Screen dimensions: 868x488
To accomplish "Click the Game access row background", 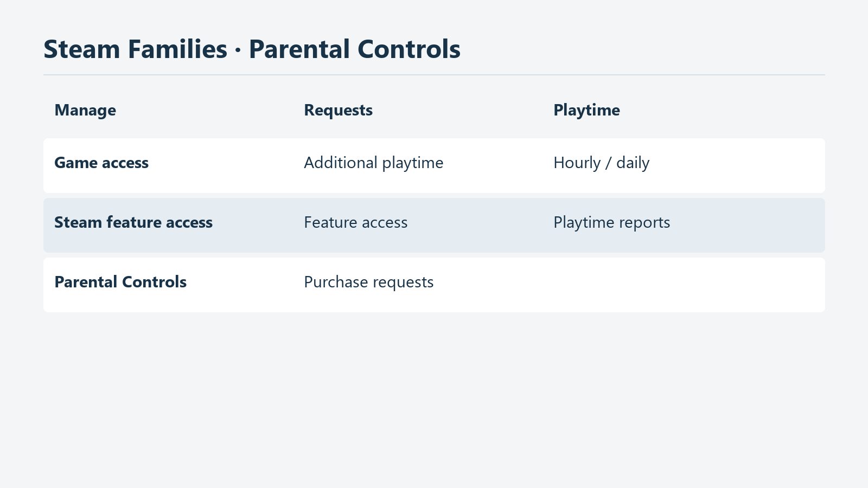I will tap(434, 165).
